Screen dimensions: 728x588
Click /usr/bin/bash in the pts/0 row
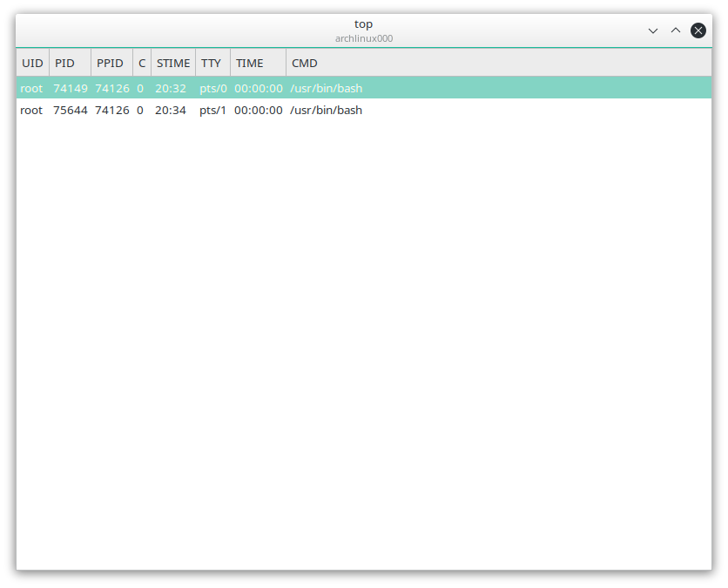click(x=326, y=88)
